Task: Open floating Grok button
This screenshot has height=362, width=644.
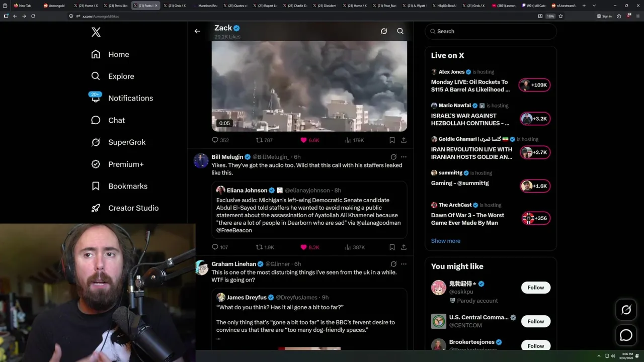Action: tap(626, 310)
